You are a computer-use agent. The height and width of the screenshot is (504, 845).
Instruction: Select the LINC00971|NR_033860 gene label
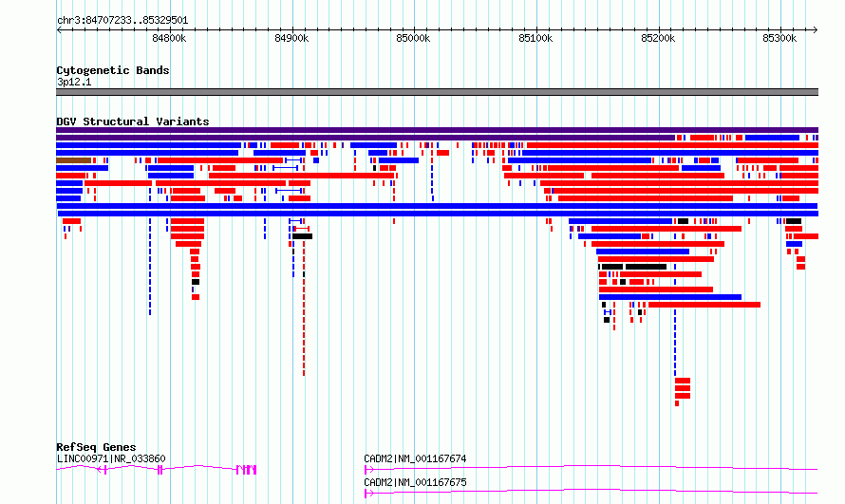point(111,458)
